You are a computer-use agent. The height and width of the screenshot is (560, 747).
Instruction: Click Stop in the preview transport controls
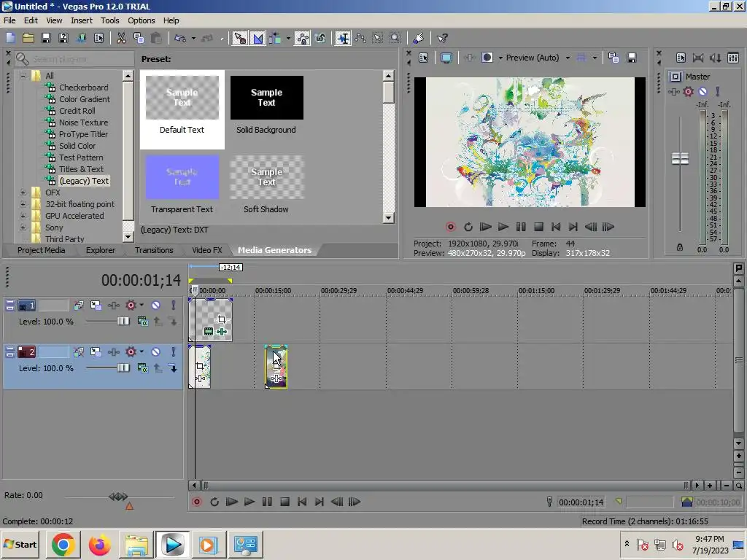pyautogui.click(x=538, y=227)
